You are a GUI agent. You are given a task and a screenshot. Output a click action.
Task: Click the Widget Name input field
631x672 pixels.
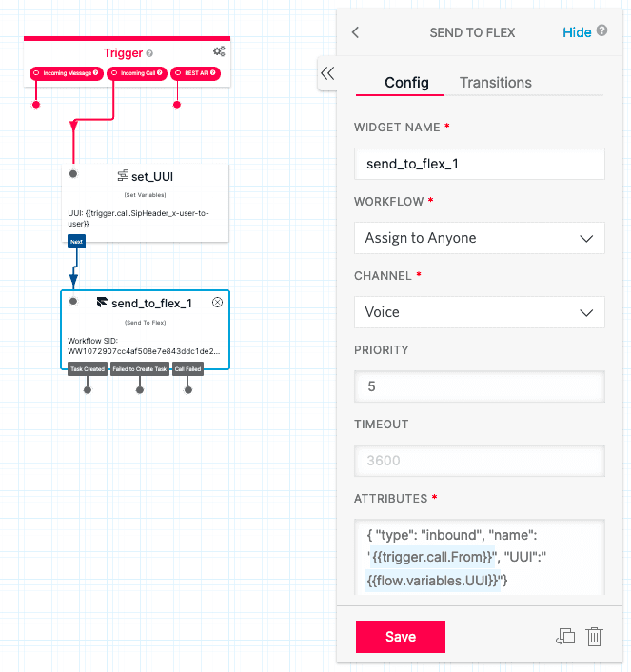click(x=479, y=164)
